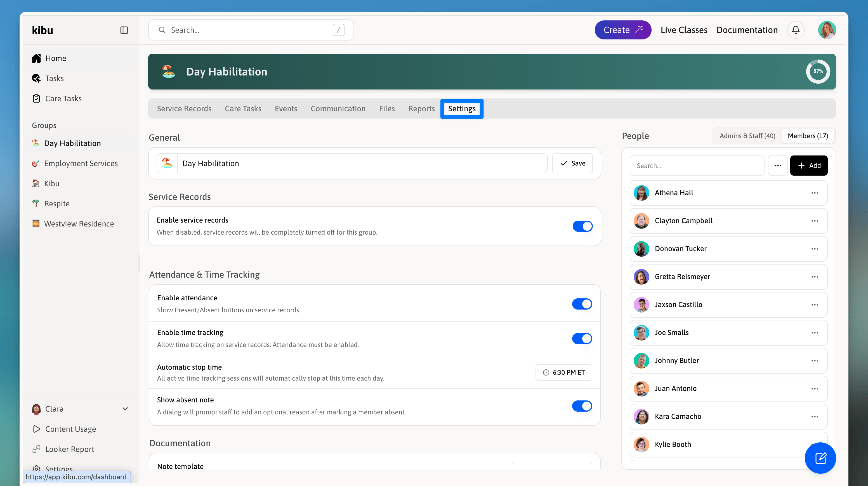Open the 6:30 PM ET stop time picker
The width and height of the screenshot is (868, 486).
pos(564,372)
